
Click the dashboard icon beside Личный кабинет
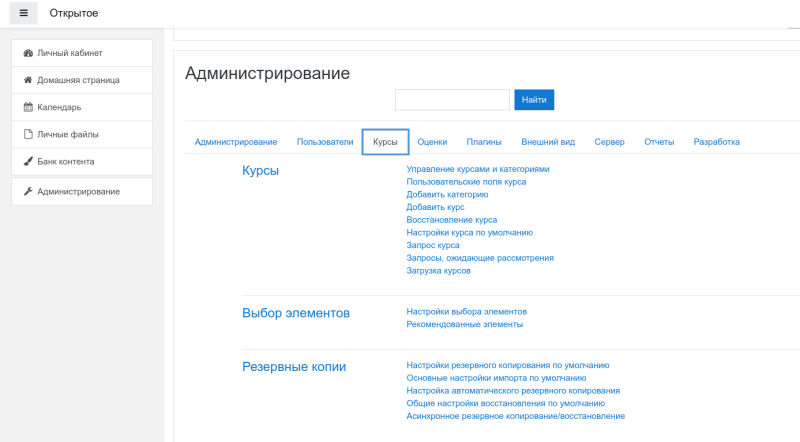point(28,53)
